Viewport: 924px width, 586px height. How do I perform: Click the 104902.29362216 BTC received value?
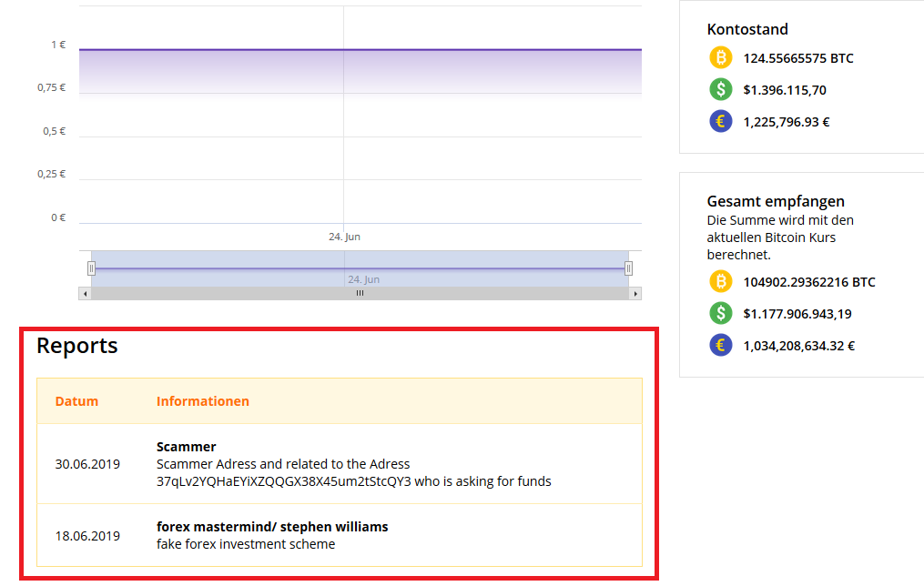[x=809, y=282]
